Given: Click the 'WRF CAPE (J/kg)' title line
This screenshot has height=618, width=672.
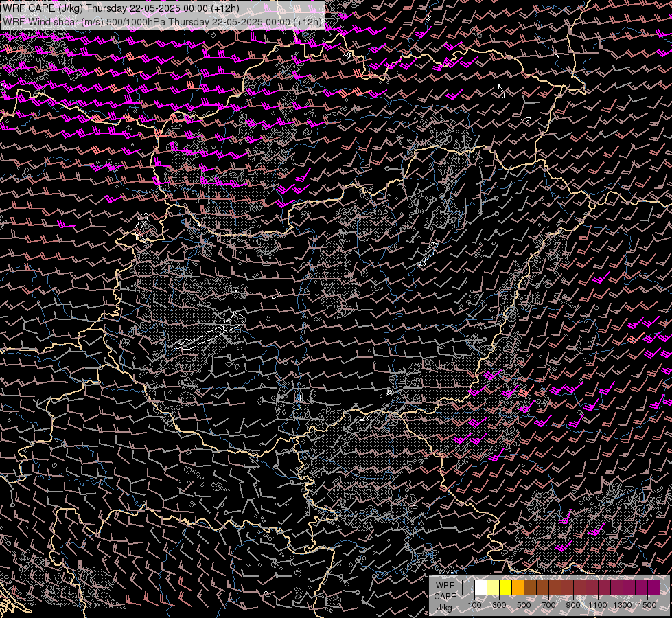Looking at the screenshot, I should [x=121, y=8].
